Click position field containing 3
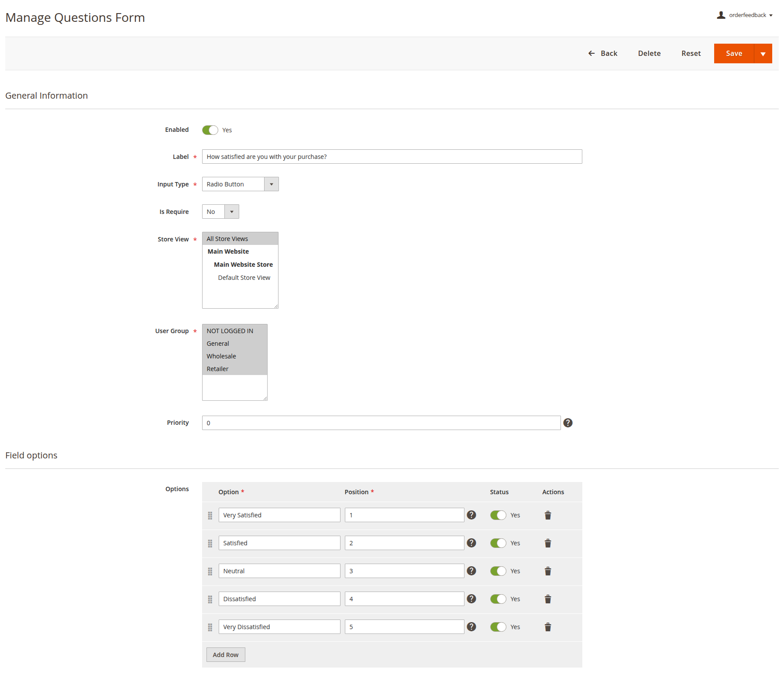The image size is (784, 685). pyautogui.click(x=405, y=571)
